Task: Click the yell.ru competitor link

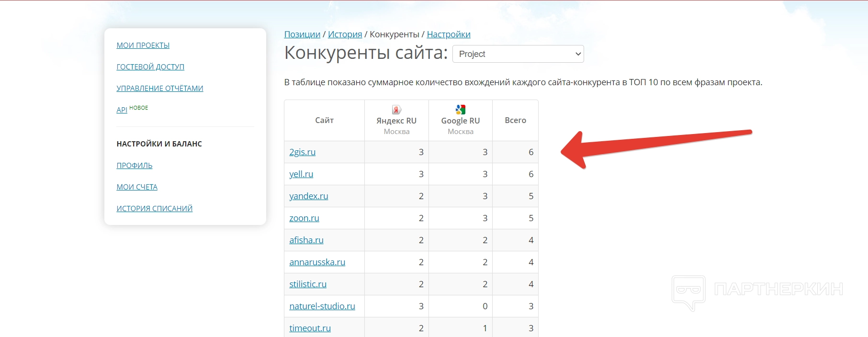Action: coord(301,174)
